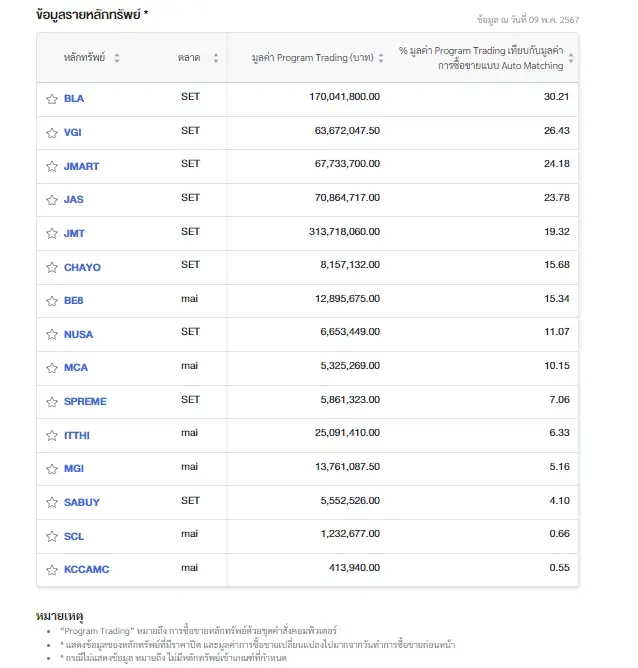The height and width of the screenshot is (668, 638).
Task: Open KCCAMC stock details
Action: tap(86, 569)
